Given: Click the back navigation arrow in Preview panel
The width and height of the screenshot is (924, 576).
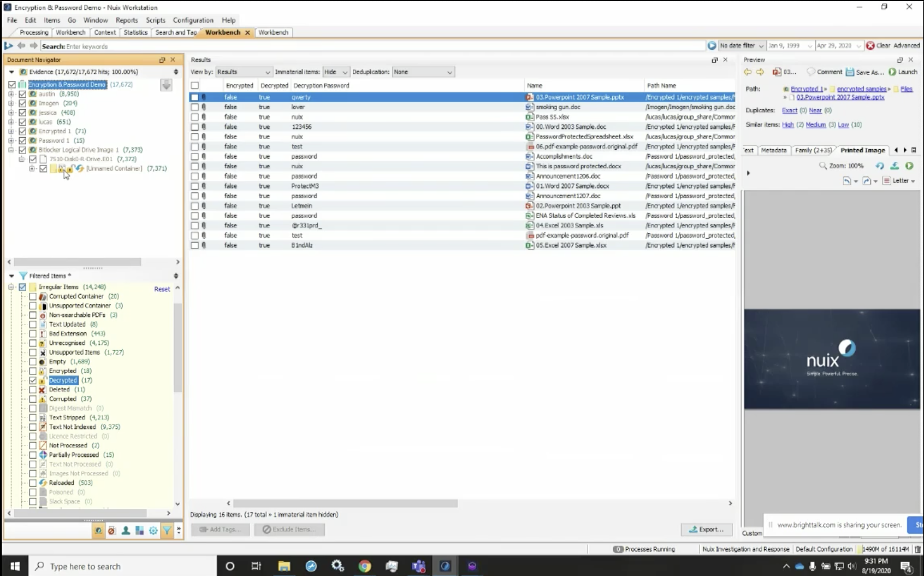Looking at the screenshot, I should point(747,72).
